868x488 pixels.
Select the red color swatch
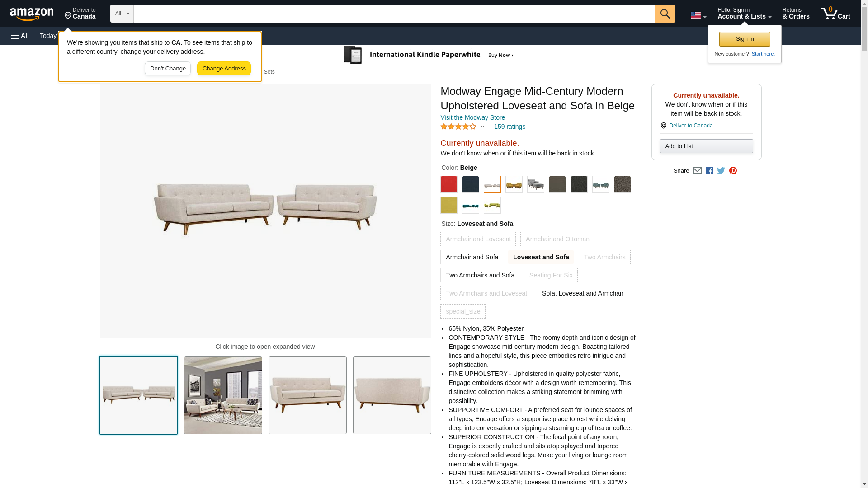click(x=448, y=184)
